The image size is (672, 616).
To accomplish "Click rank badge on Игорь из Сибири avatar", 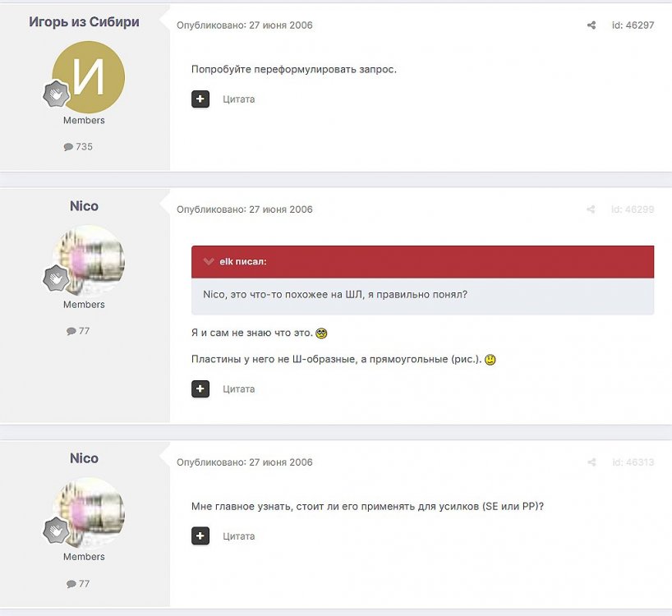I will [56, 94].
